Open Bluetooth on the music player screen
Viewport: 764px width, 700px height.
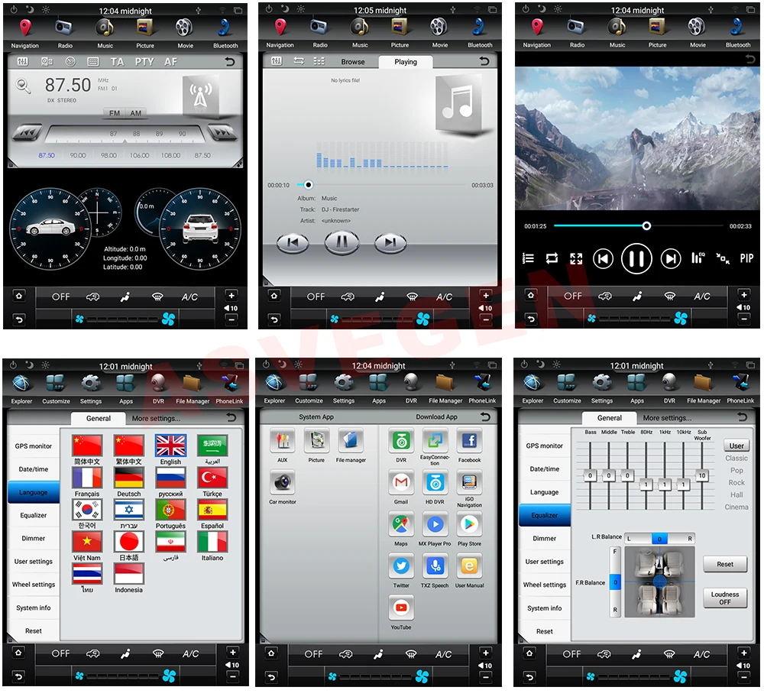point(480,32)
